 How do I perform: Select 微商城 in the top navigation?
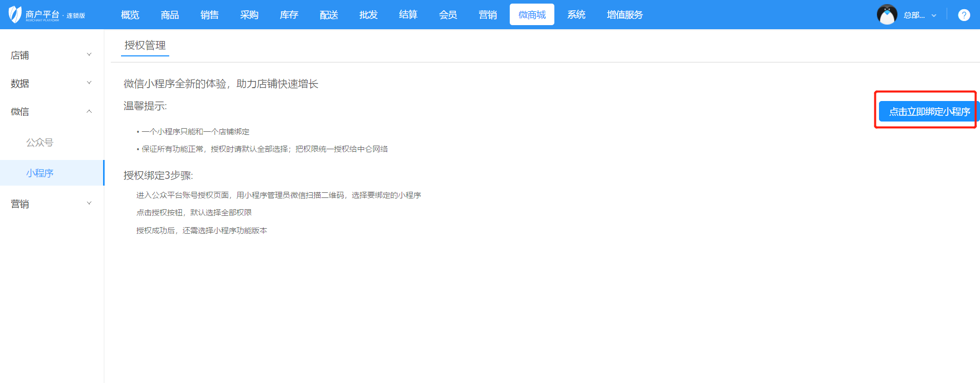[532, 15]
